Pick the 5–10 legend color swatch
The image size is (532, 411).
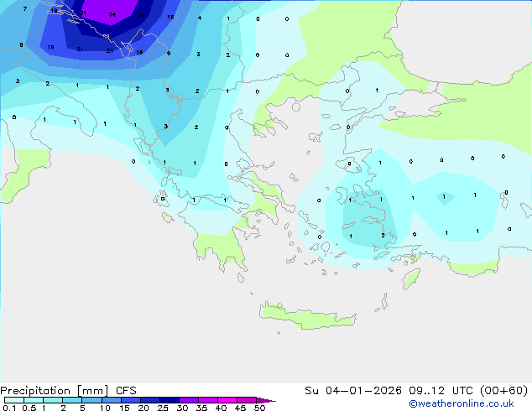tap(91, 400)
